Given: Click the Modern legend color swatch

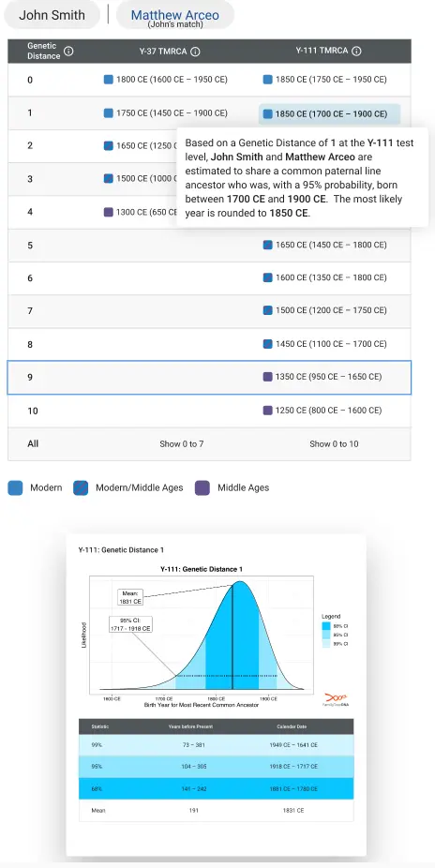Looking at the screenshot, I should [x=16, y=487].
